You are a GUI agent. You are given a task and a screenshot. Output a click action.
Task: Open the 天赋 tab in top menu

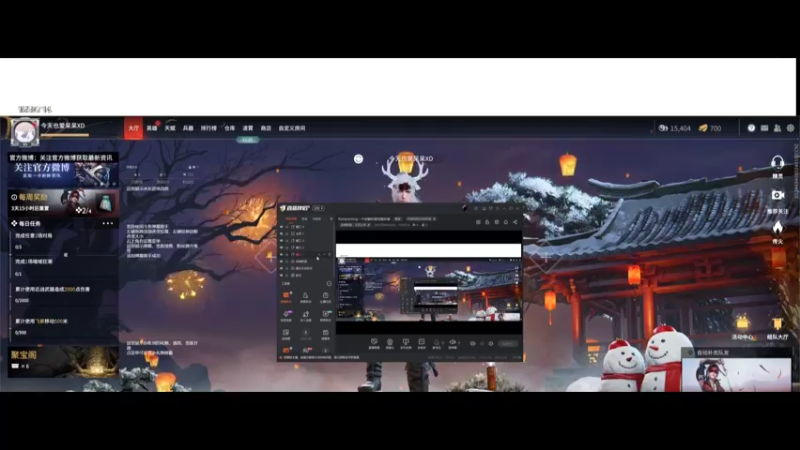(x=170, y=128)
